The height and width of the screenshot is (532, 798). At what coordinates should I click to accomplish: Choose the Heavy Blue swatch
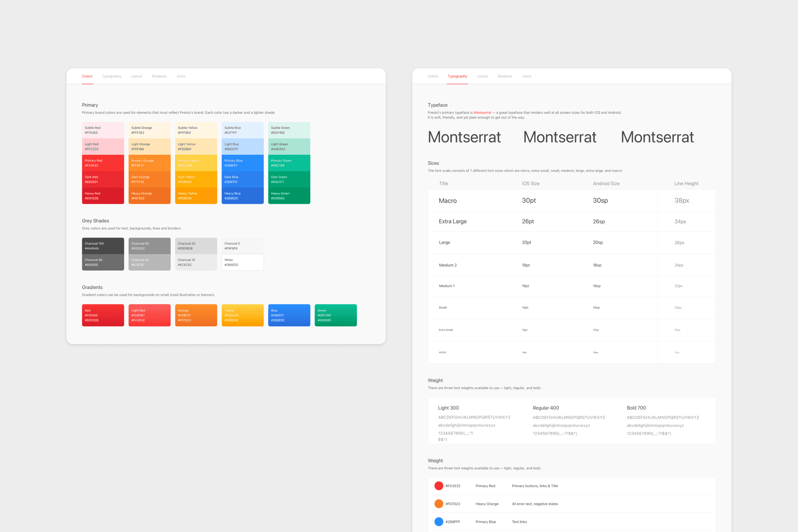pyautogui.click(x=243, y=196)
